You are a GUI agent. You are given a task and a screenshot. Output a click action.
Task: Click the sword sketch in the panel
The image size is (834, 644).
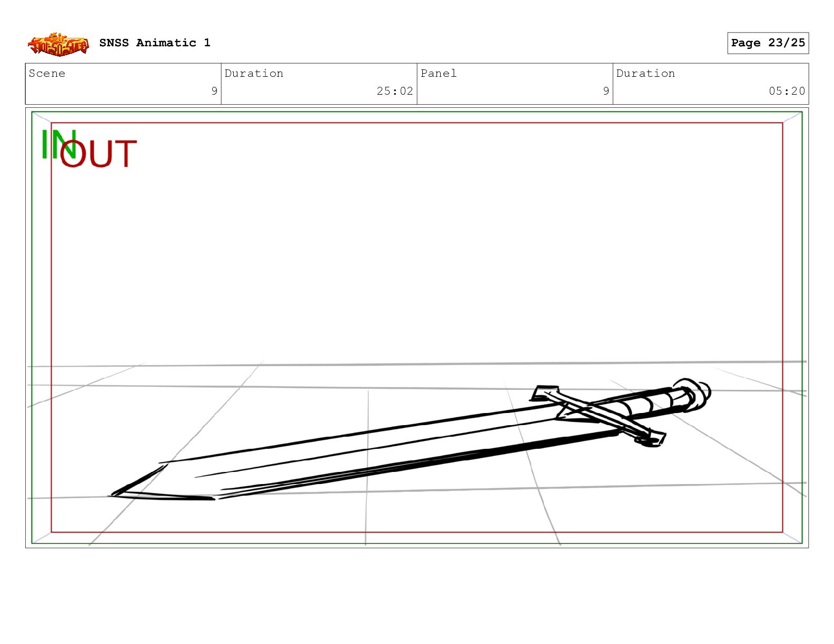410,439
